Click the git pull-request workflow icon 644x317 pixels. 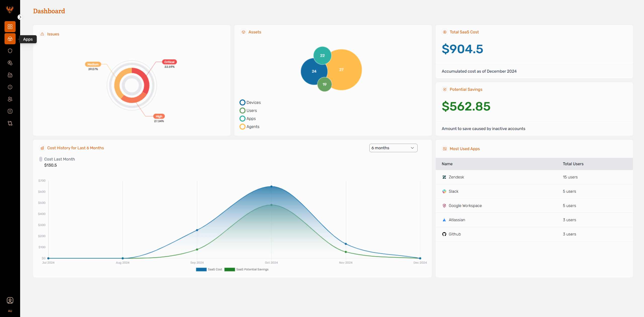(x=10, y=123)
